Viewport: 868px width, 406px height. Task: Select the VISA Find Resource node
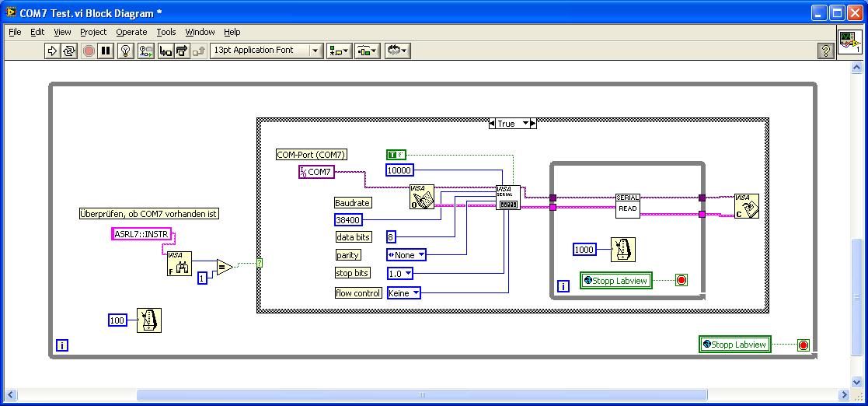tap(180, 264)
